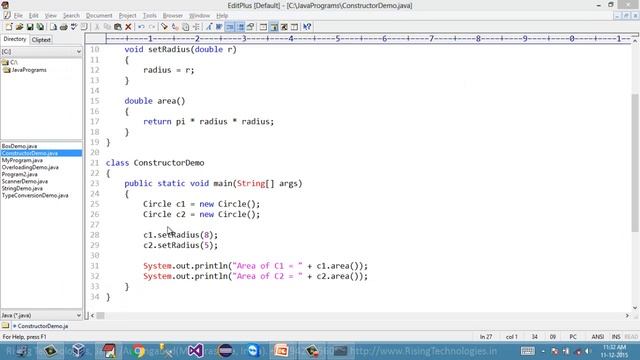
Task: Click the context Help arrow-question icon
Action: pos(307,27)
